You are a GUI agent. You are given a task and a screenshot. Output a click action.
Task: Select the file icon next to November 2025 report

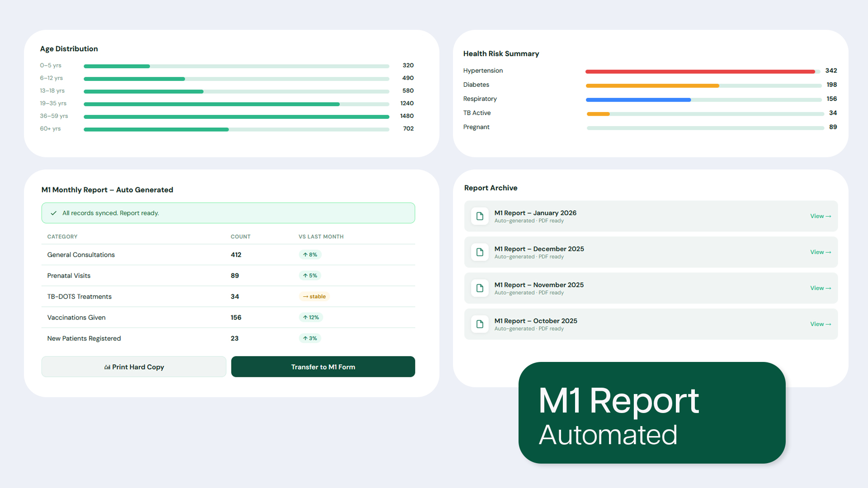(480, 288)
